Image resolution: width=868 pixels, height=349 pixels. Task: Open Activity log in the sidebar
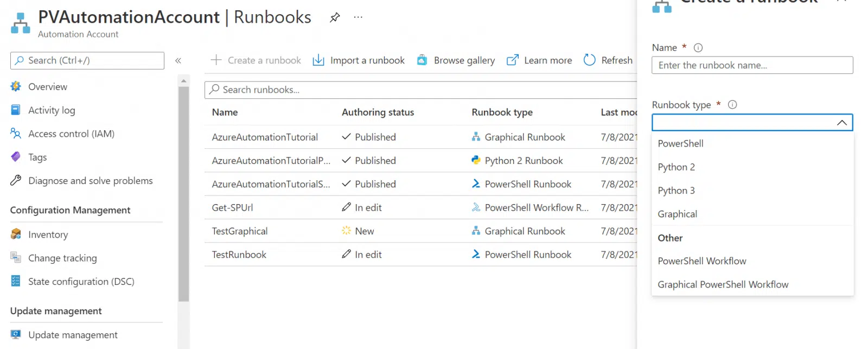click(x=52, y=110)
